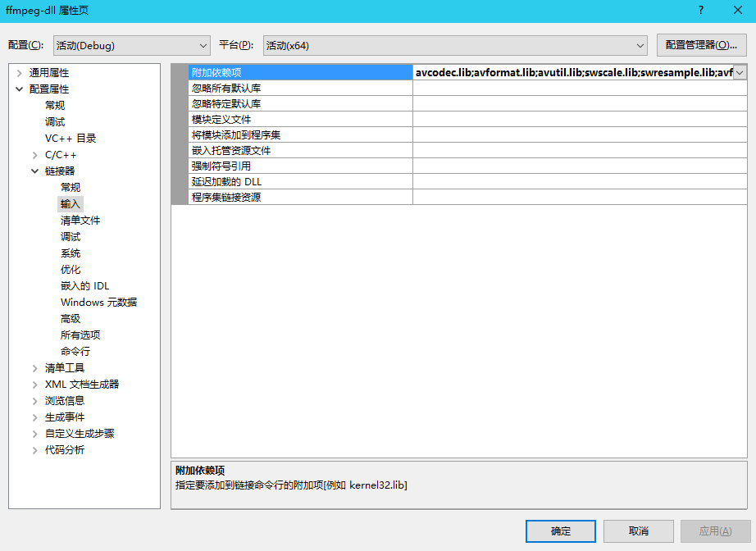Select the 优化 linker page
756x551 pixels.
[71, 270]
